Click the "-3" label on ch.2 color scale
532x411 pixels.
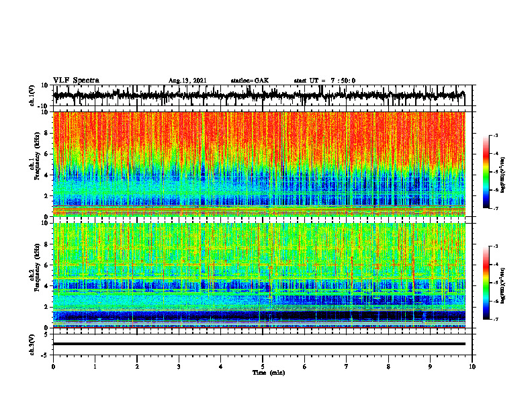[495, 246]
